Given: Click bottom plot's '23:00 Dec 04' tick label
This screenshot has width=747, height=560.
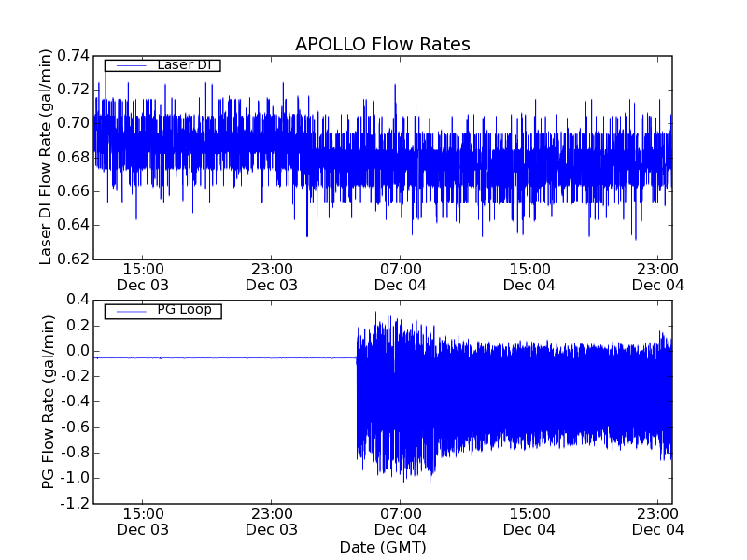Looking at the screenshot, I should click(x=658, y=522).
